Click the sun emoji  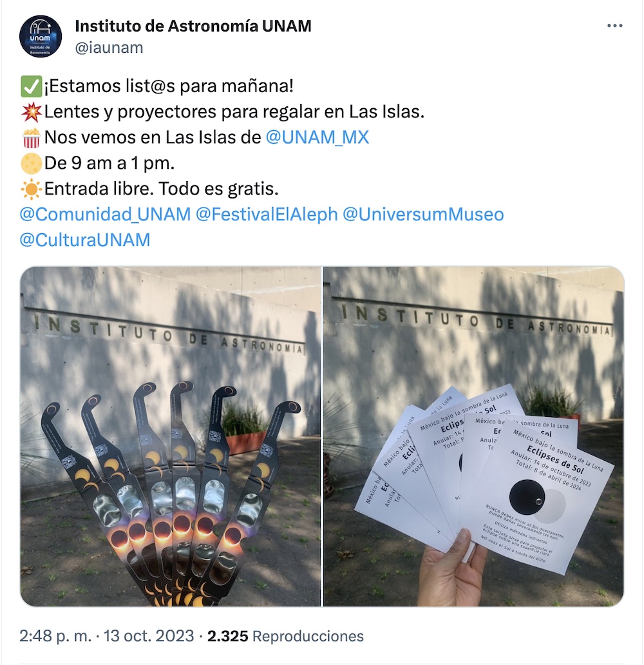pos(32,189)
